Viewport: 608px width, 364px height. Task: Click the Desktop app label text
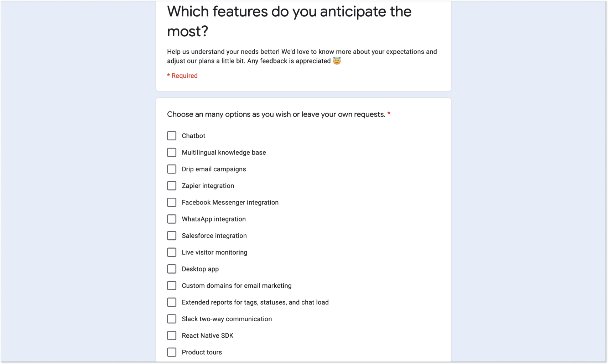click(200, 269)
